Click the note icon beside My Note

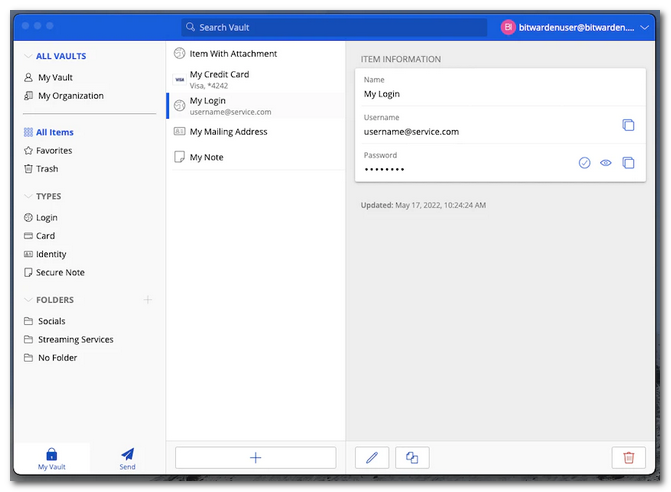179,157
